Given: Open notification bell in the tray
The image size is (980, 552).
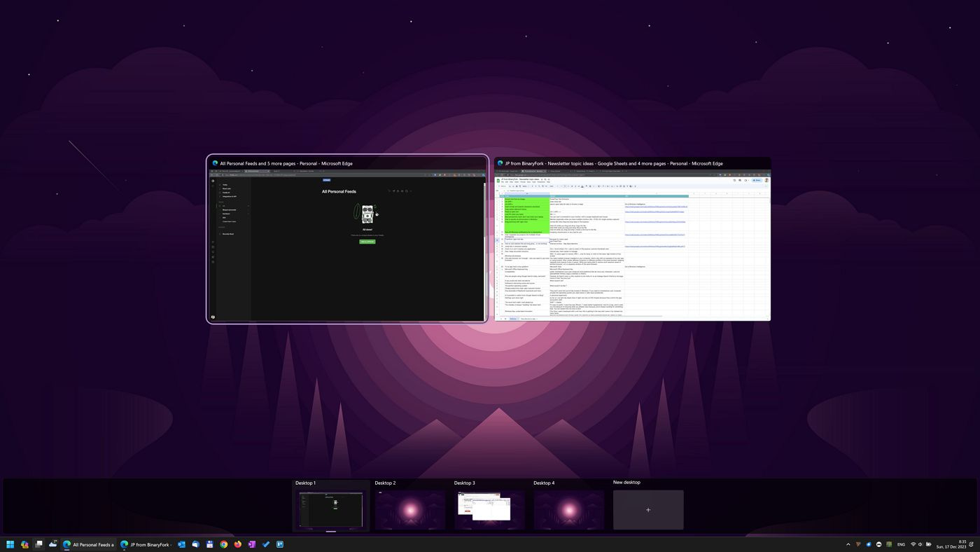Looking at the screenshot, I should [972, 544].
